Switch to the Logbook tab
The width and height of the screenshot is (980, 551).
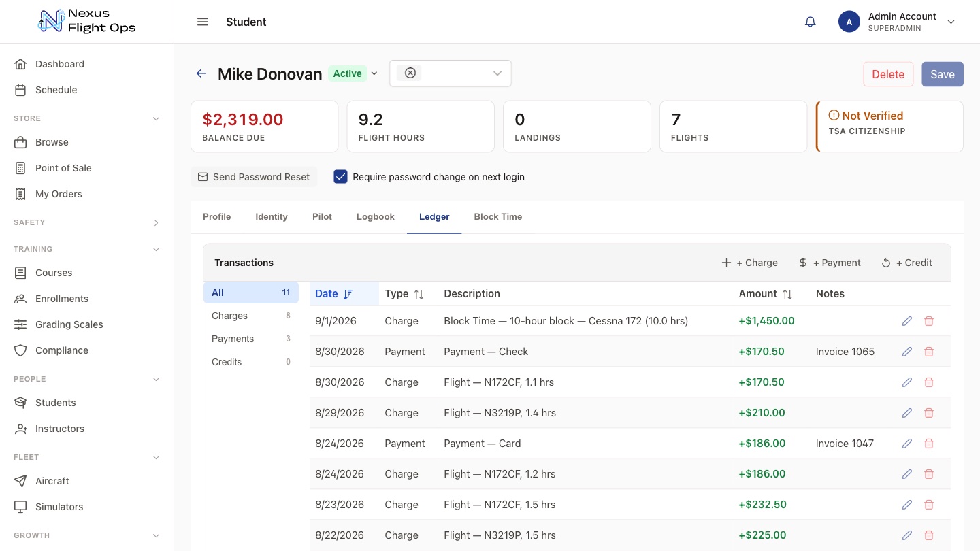(376, 216)
